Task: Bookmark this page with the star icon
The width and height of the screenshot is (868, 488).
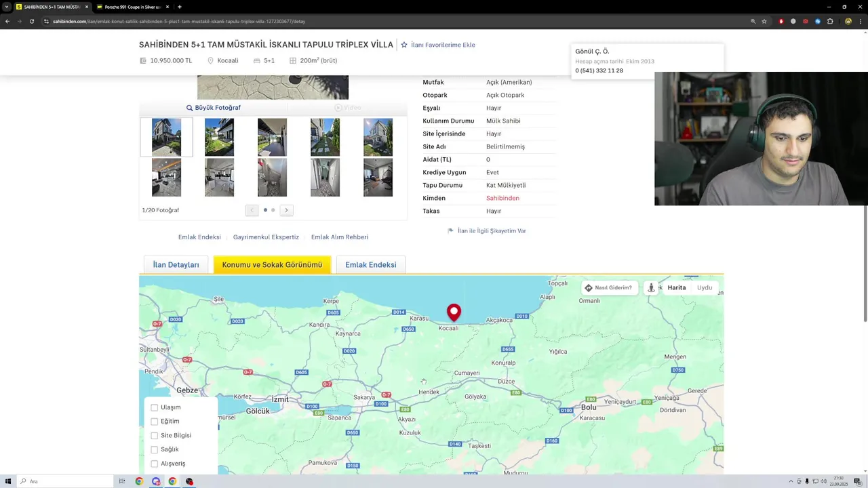Action: tap(764, 21)
